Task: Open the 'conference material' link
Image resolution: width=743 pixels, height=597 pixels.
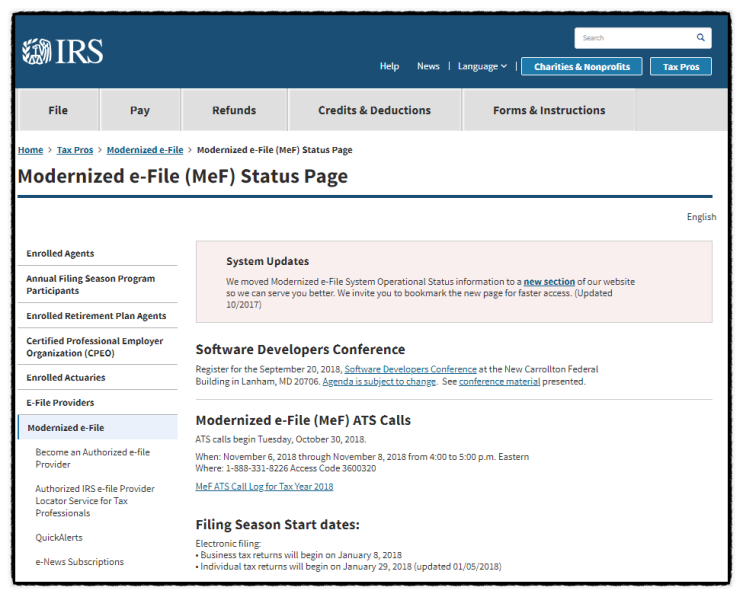Action: [x=499, y=382]
